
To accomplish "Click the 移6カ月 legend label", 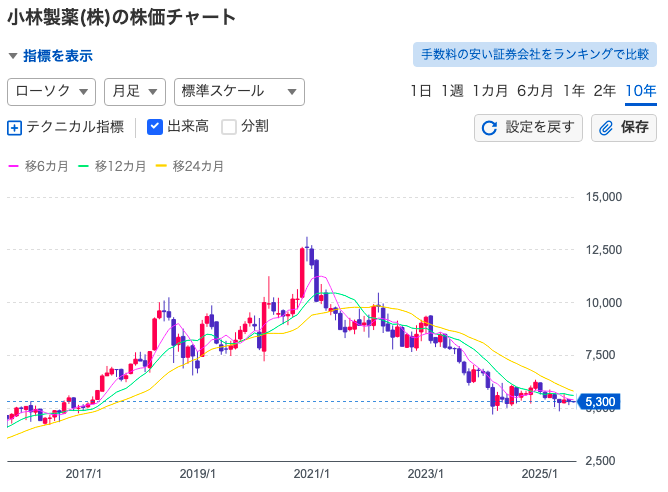I will click(x=46, y=166).
